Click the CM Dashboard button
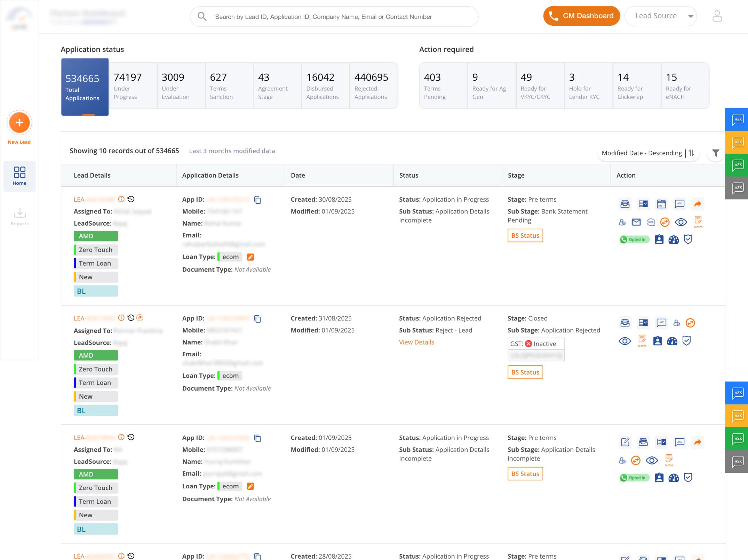Screen dimensions: 748x560 581,16
